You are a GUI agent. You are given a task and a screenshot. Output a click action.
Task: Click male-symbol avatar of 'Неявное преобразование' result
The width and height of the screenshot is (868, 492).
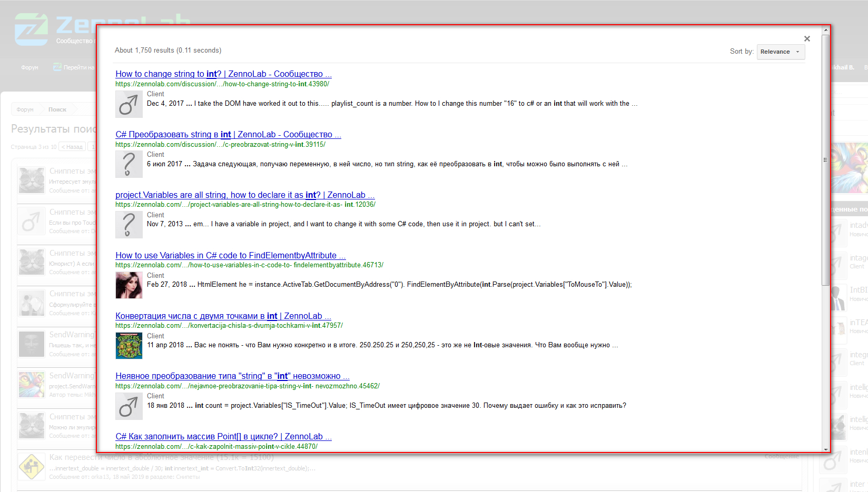tap(129, 406)
